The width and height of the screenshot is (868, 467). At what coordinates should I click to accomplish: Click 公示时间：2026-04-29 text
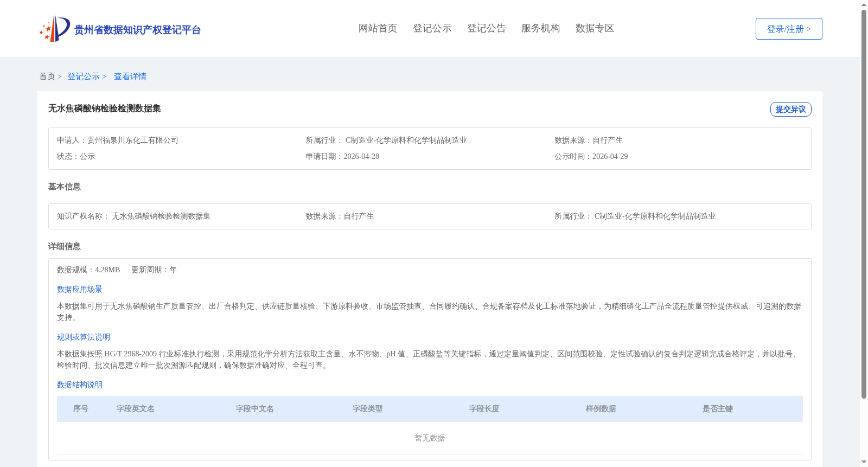coord(591,156)
